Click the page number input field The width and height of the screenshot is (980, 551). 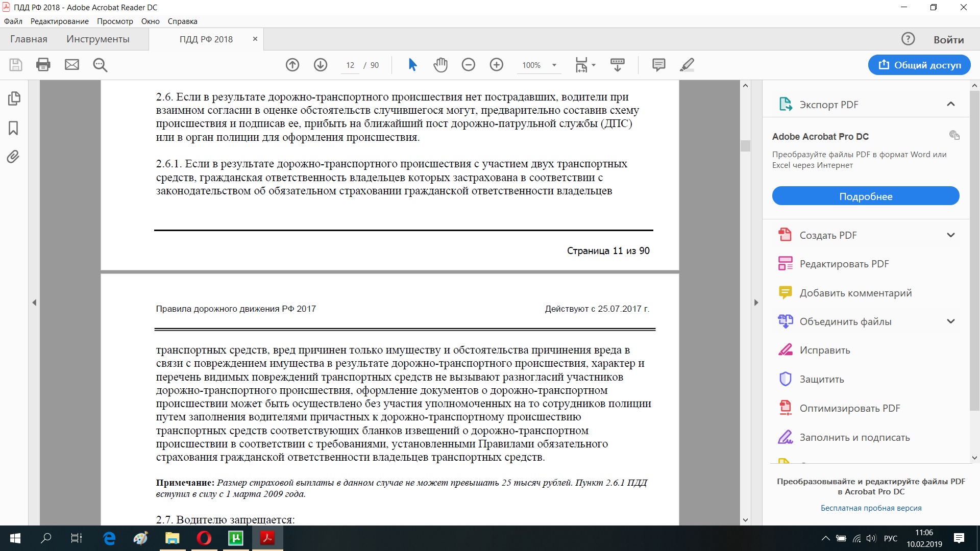tap(350, 65)
